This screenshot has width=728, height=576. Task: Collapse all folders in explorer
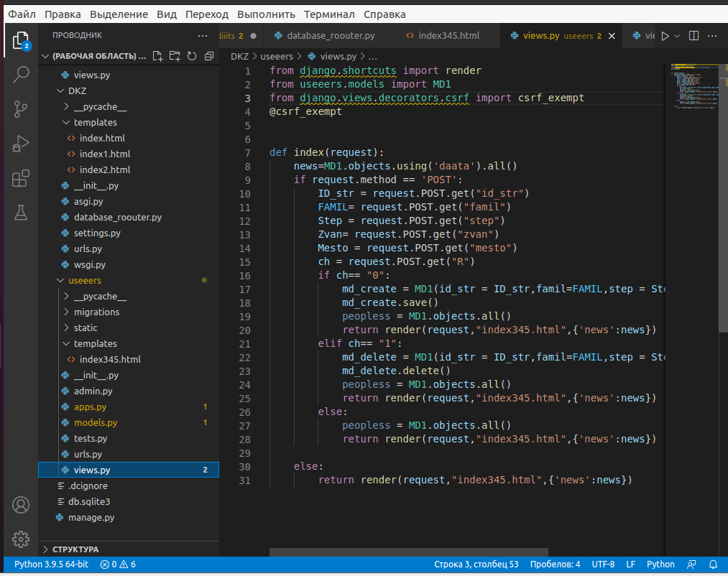(x=209, y=56)
